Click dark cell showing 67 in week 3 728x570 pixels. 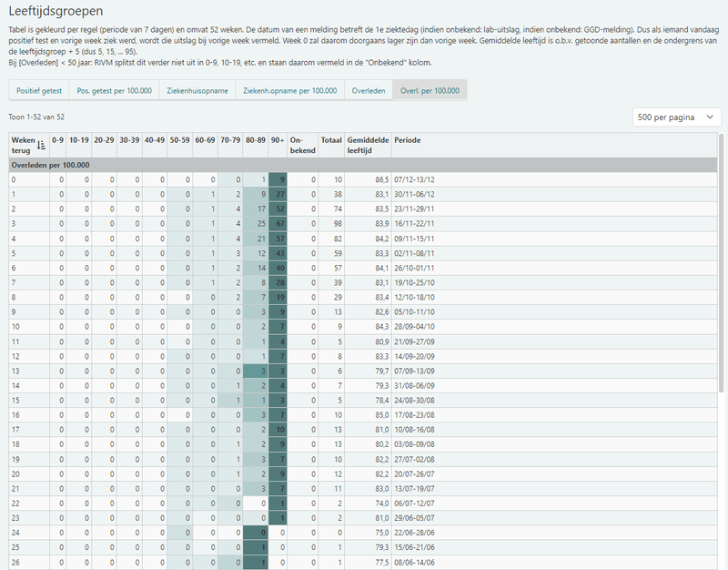278,223
